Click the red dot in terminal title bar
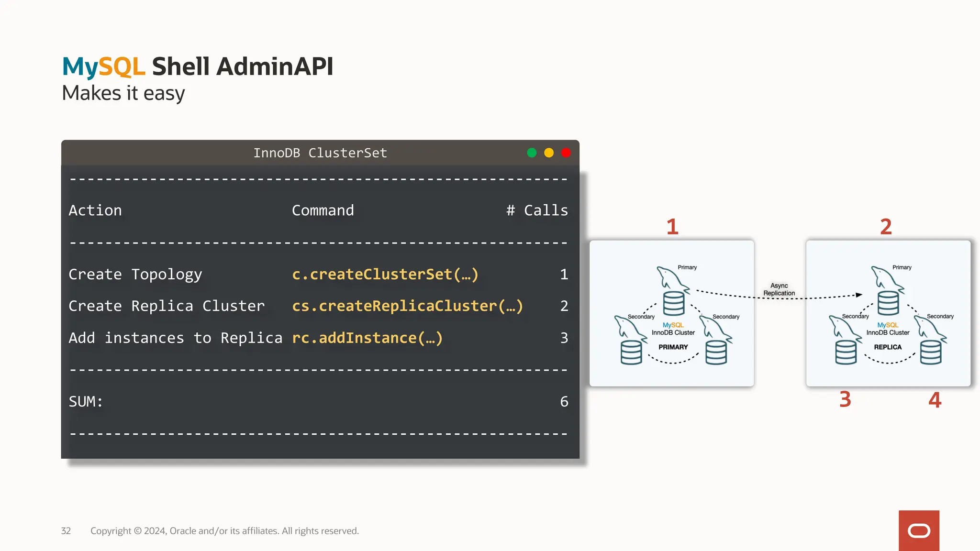 pos(566,153)
